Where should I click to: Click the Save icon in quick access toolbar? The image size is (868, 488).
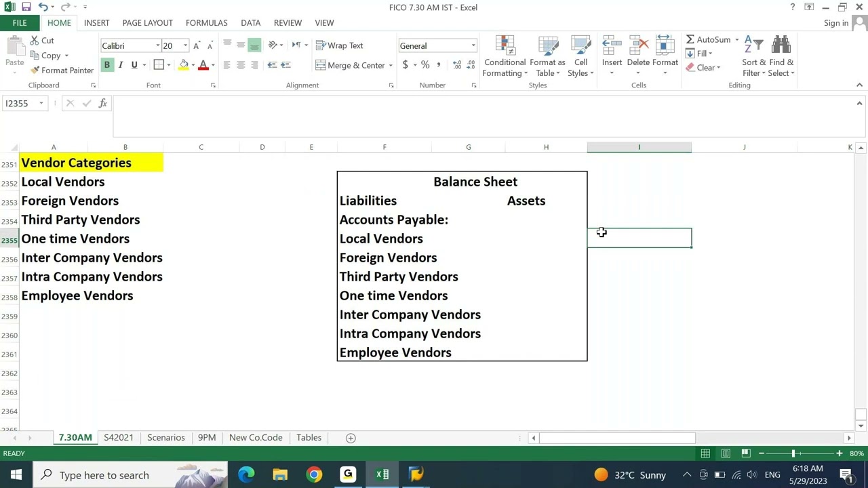point(26,7)
